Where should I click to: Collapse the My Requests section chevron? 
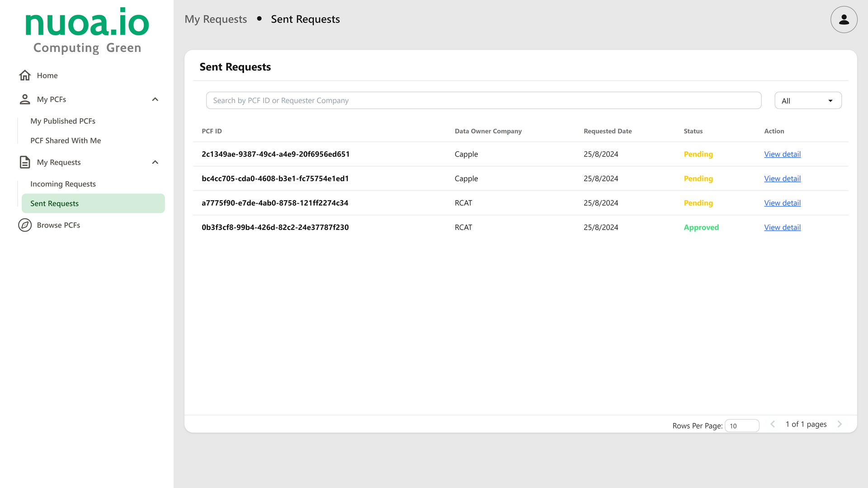tap(155, 162)
